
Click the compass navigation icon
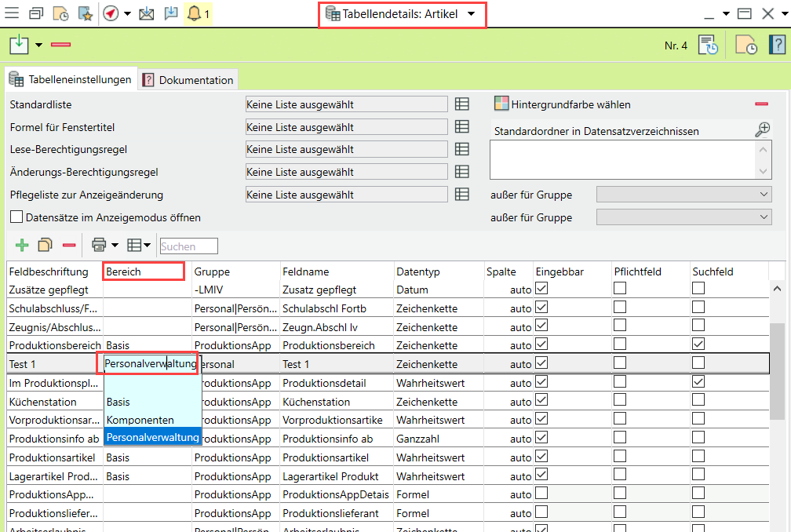[111, 13]
